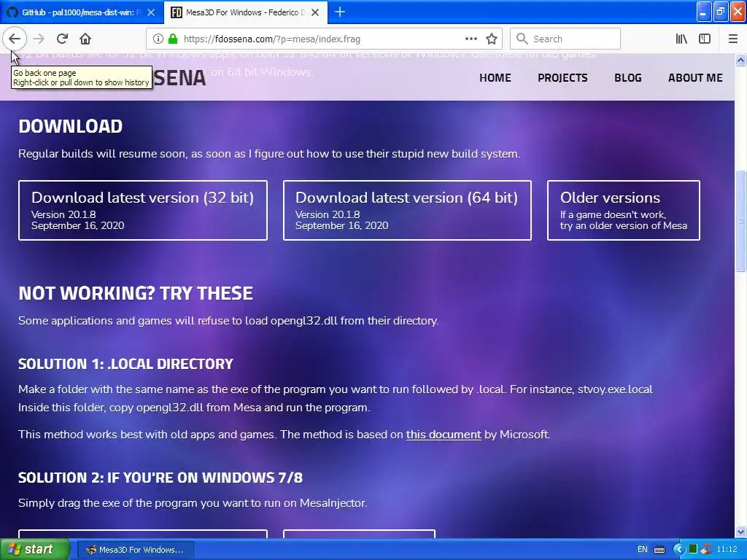Open PROJECTS in site navigation
This screenshot has height=560, width=747.
[x=562, y=77]
